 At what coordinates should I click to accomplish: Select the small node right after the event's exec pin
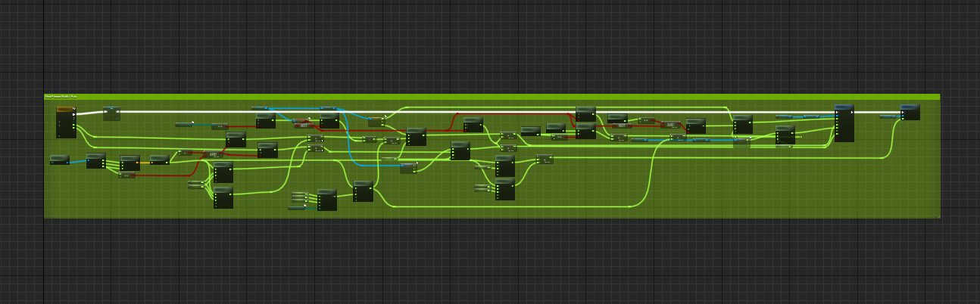click(111, 113)
